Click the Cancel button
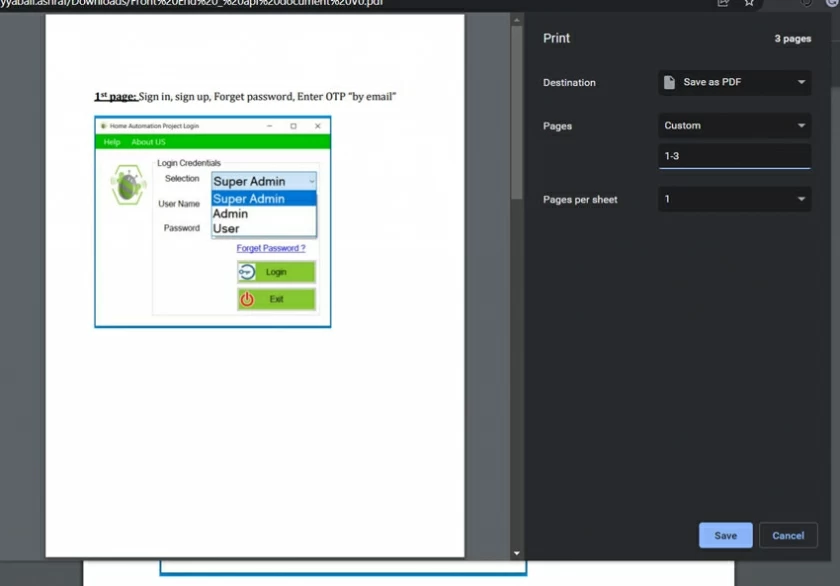The image size is (840, 586). click(788, 535)
